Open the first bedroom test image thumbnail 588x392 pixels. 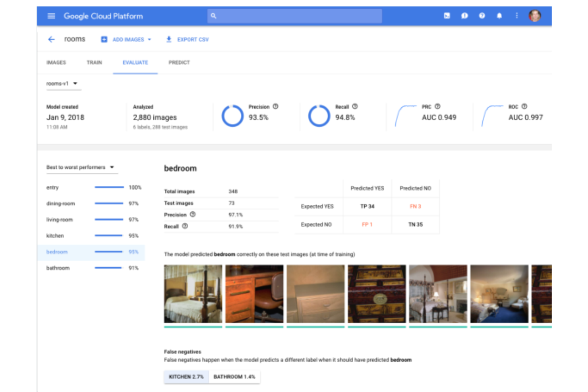[x=192, y=294]
